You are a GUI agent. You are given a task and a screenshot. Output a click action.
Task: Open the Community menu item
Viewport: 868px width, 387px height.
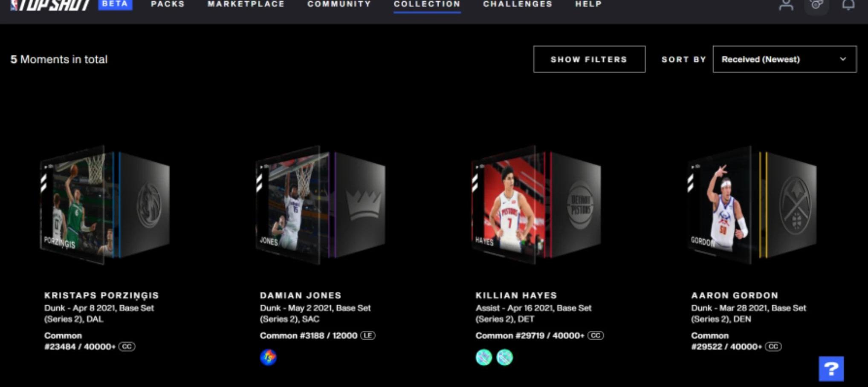(339, 4)
